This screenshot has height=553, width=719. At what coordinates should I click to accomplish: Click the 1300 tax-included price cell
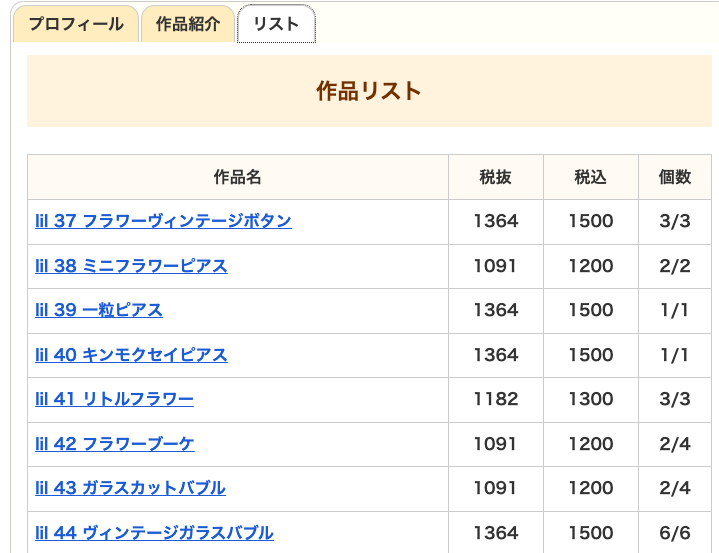point(590,399)
